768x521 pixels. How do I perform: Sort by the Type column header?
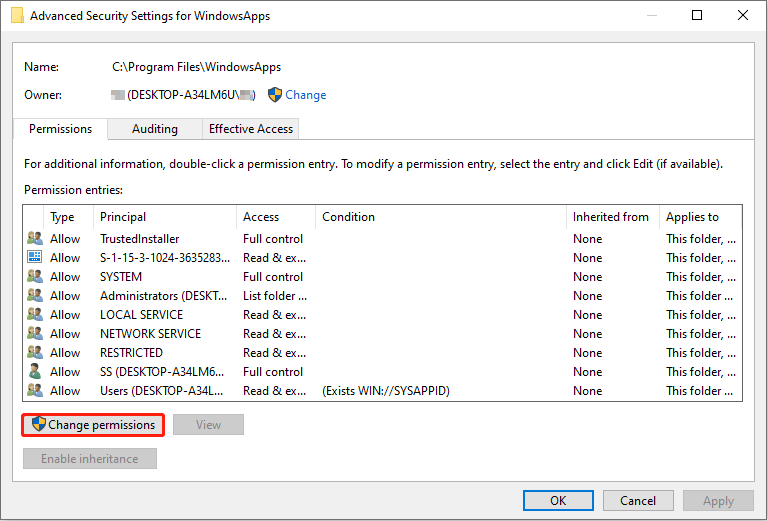(68, 217)
